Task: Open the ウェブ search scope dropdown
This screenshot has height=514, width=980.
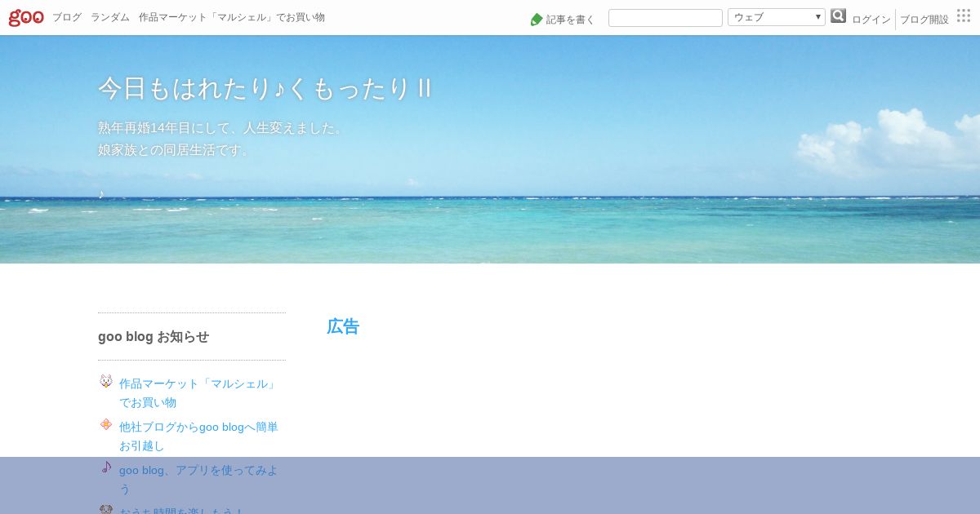Action: tap(777, 17)
